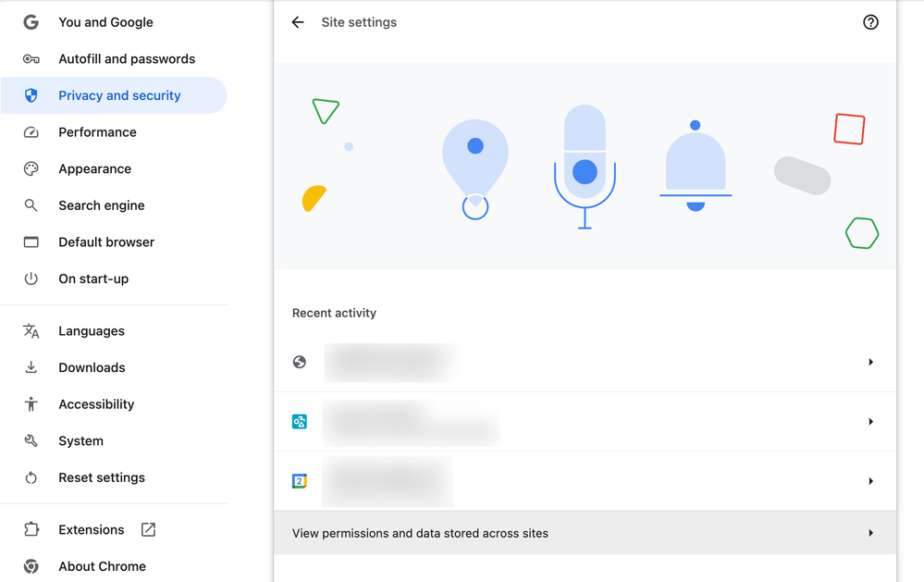The width and height of the screenshot is (924, 582).
Task: Click the download arrow icon beside Downloads
Action: coord(31,367)
